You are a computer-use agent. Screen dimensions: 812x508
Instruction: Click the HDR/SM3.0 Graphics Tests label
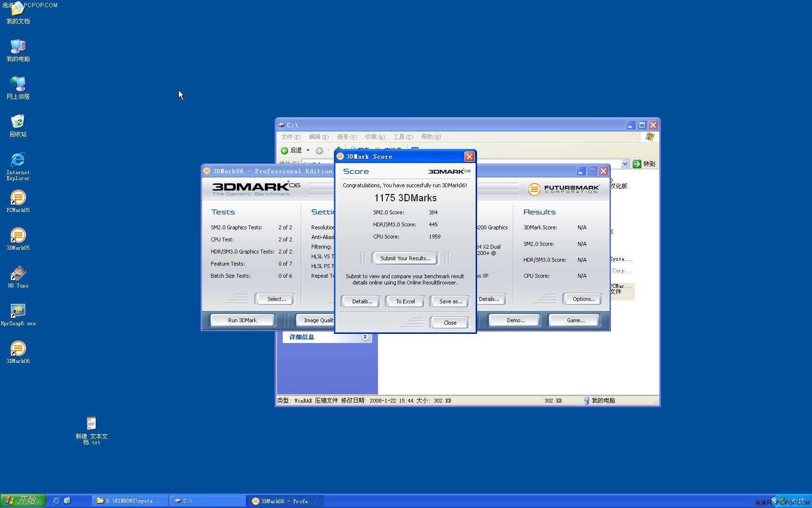[x=242, y=252]
